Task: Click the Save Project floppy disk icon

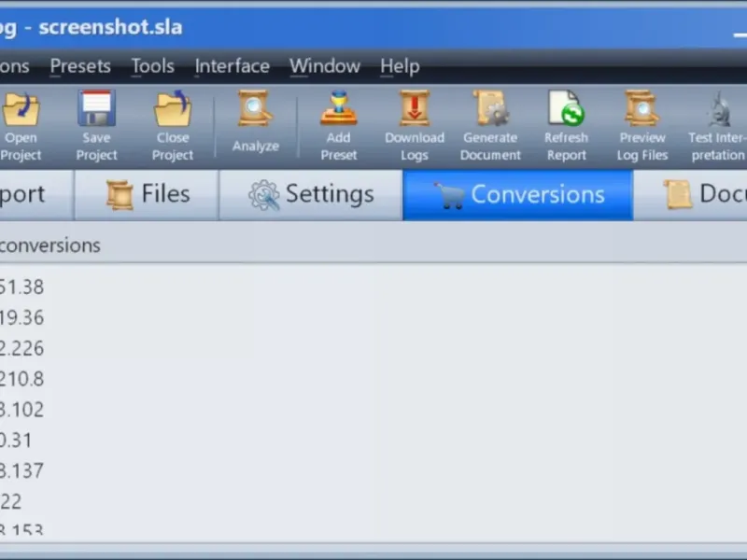Action: (x=96, y=108)
